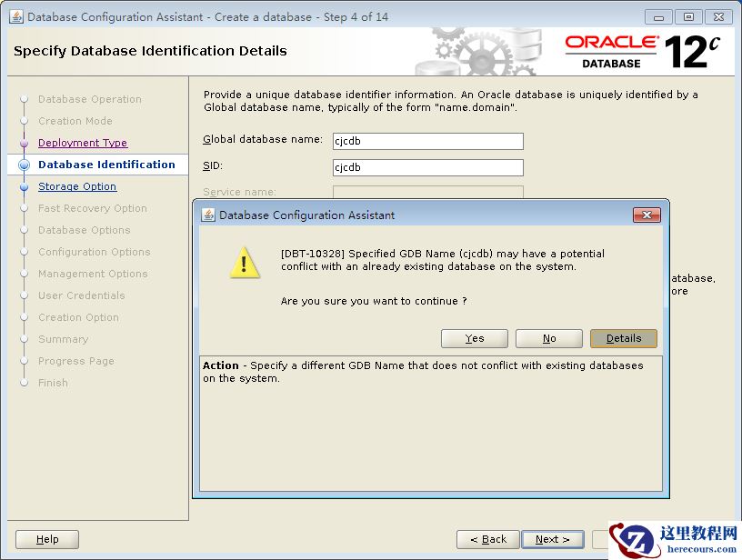
Task: Click the Configuration Options step label
Action: [95, 252]
